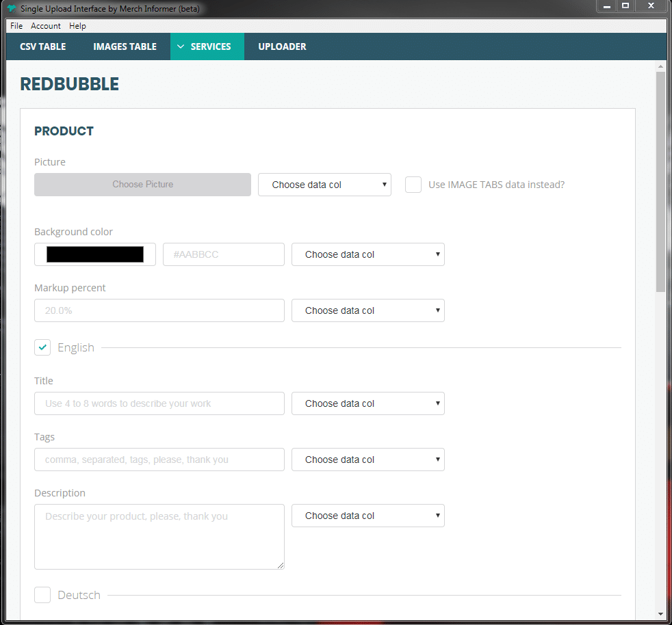672x625 pixels.
Task: Click the Merch Informer app icon in title bar
Action: pos(12,9)
